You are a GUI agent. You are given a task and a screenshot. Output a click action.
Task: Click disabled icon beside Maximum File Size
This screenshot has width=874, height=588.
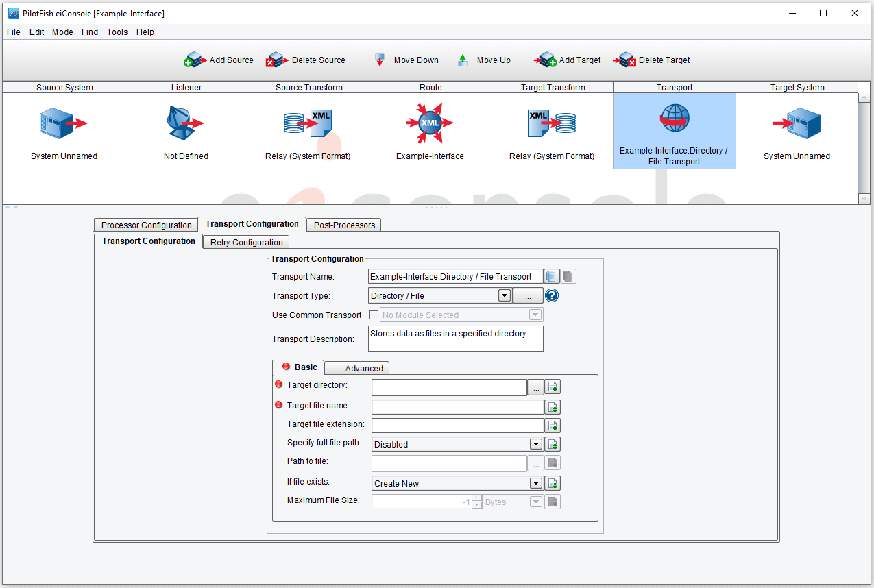click(x=553, y=502)
